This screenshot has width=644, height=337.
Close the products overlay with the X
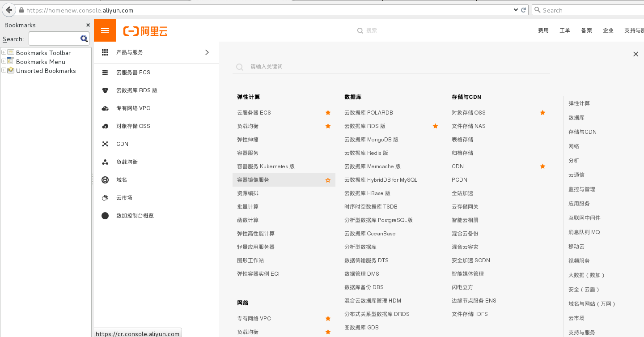coord(636,54)
